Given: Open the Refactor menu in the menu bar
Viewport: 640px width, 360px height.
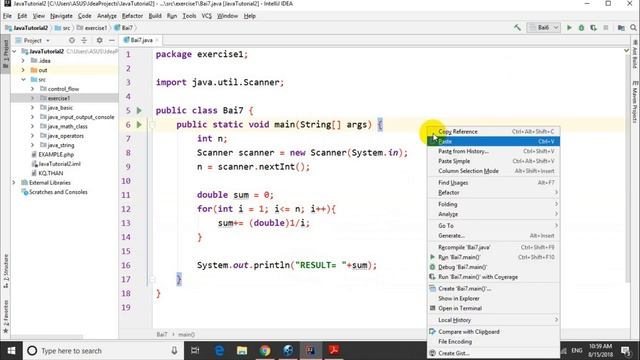Looking at the screenshot, I should point(132,16).
